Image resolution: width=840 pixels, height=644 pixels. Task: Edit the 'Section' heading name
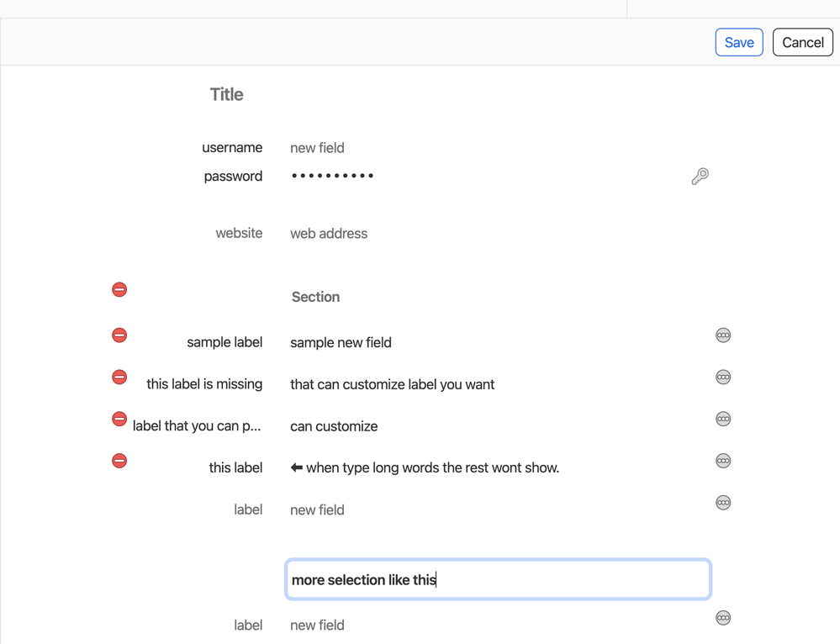(316, 297)
